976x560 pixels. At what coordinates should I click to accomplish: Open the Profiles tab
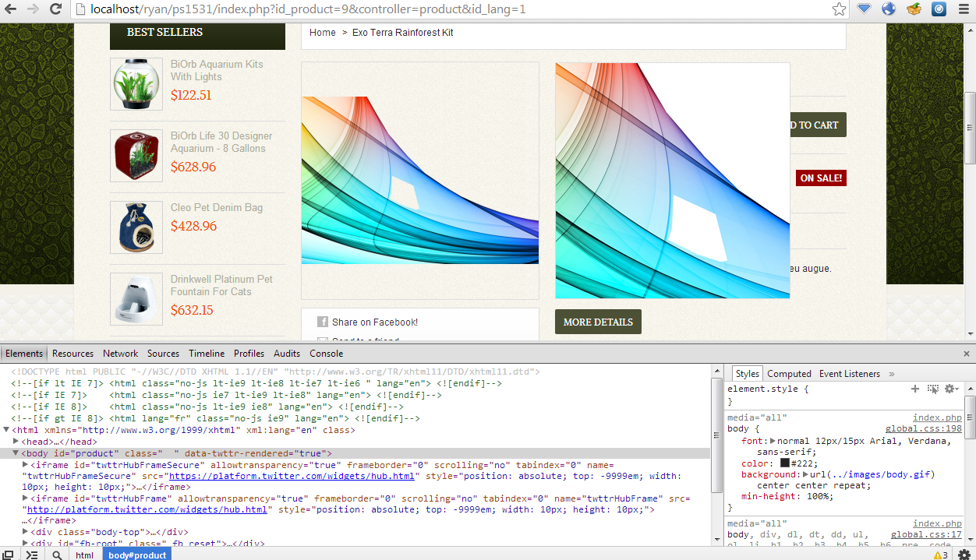(249, 353)
